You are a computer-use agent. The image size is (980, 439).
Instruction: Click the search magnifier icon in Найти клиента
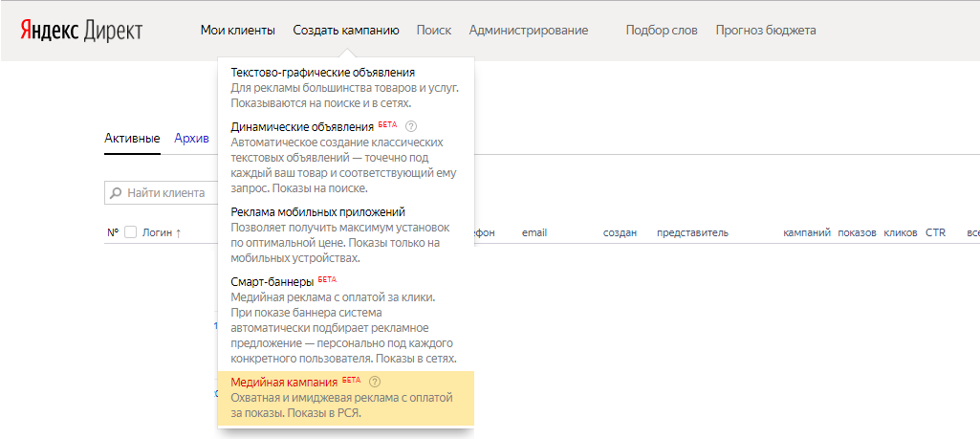116,193
